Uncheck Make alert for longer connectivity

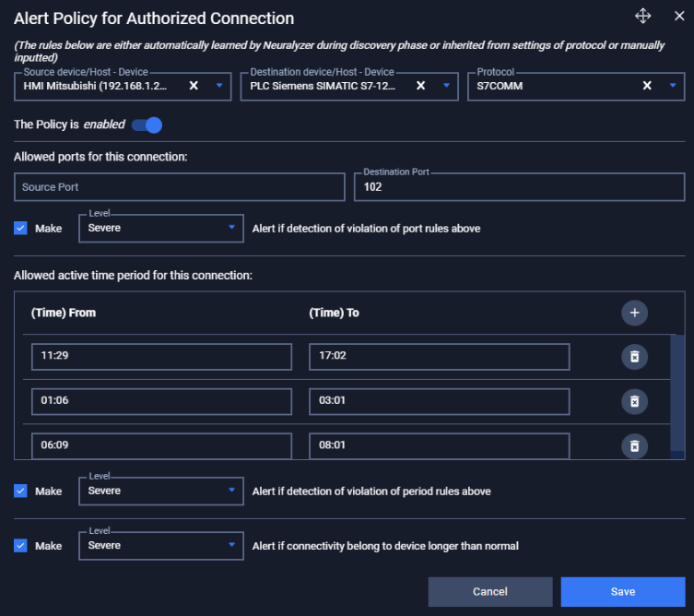(20, 545)
